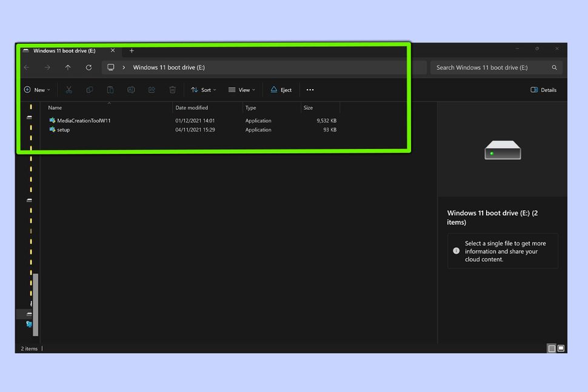Image resolution: width=588 pixels, height=392 pixels.
Task: Click the Delete trash icon
Action: coord(173,90)
